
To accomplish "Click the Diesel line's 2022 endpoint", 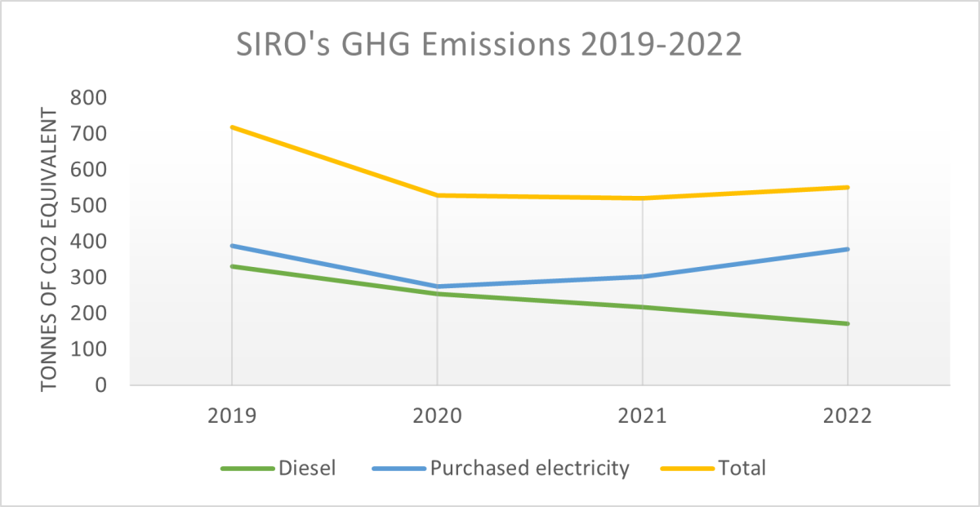I will [848, 324].
